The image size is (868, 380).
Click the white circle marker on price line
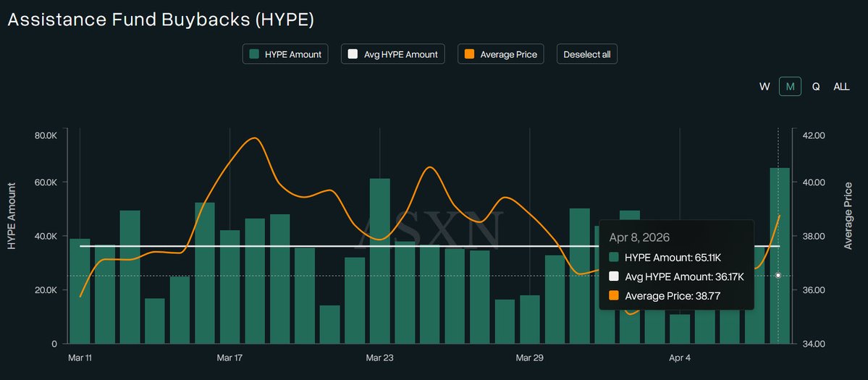point(778,275)
